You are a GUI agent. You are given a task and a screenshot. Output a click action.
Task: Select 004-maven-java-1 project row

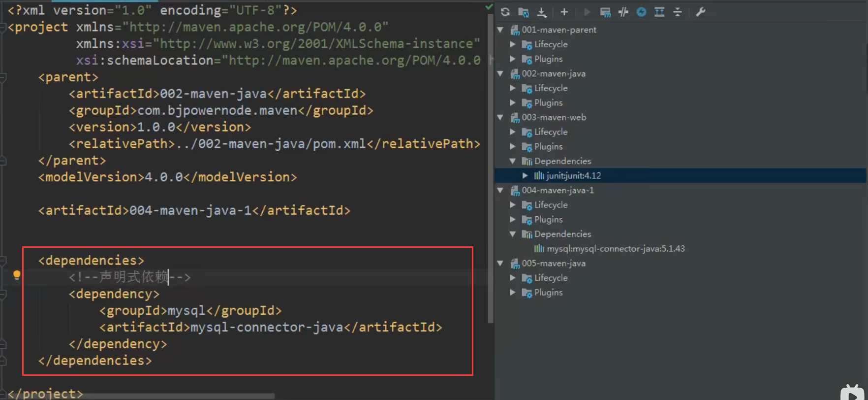coord(681,191)
